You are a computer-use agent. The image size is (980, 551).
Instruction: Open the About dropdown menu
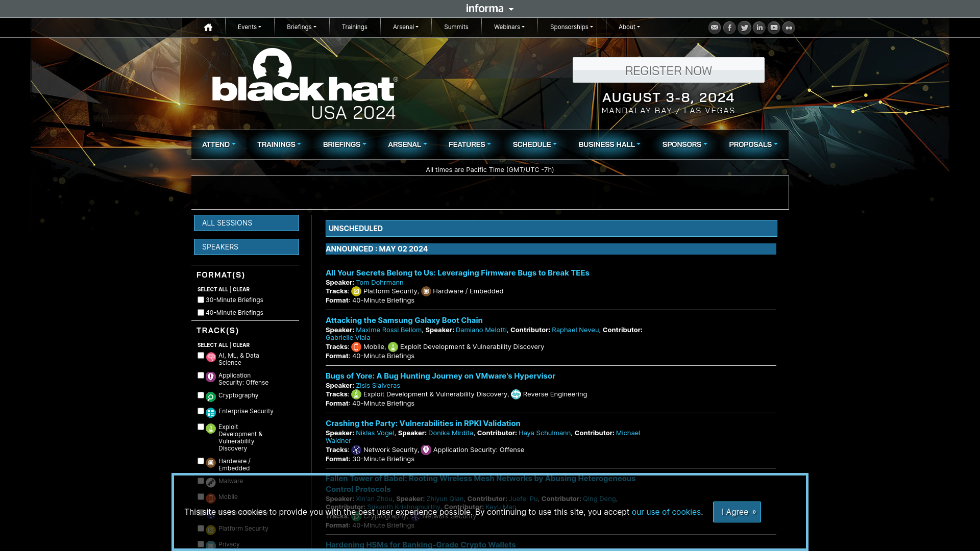(x=629, y=27)
